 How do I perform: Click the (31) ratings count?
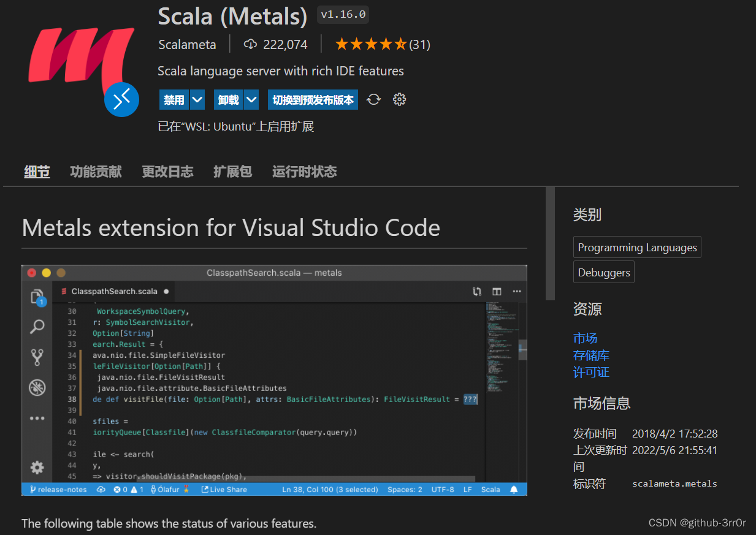(419, 45)
